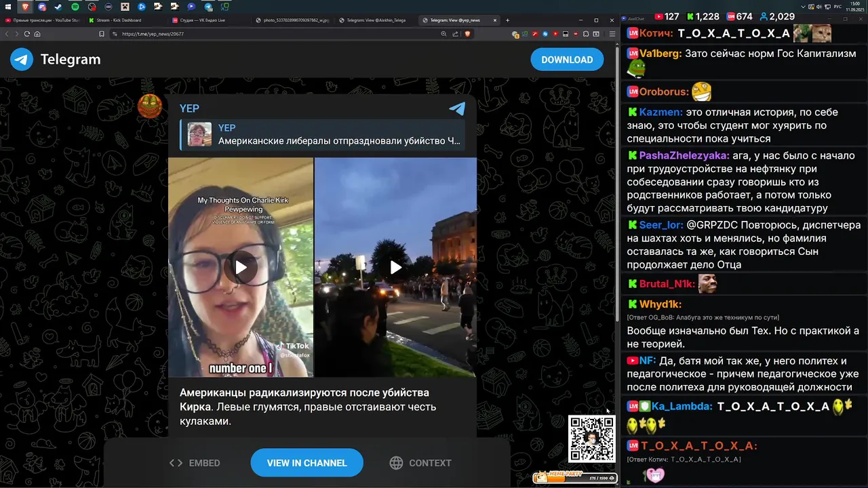The width and height of the screenshot is (868, 488).
Task: Open Discord from the taskbar
Action: pyautogui.click(x=42, y=7)
